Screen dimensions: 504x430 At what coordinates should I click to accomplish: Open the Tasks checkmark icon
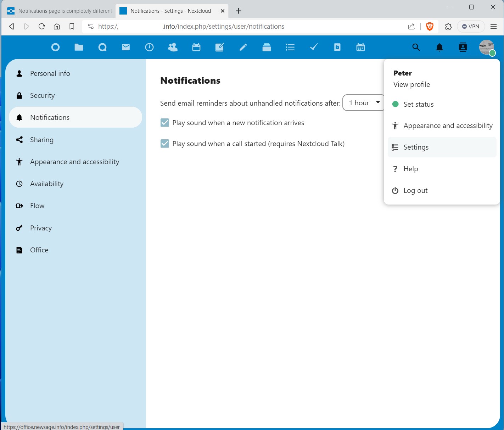(x=314, y=47)
